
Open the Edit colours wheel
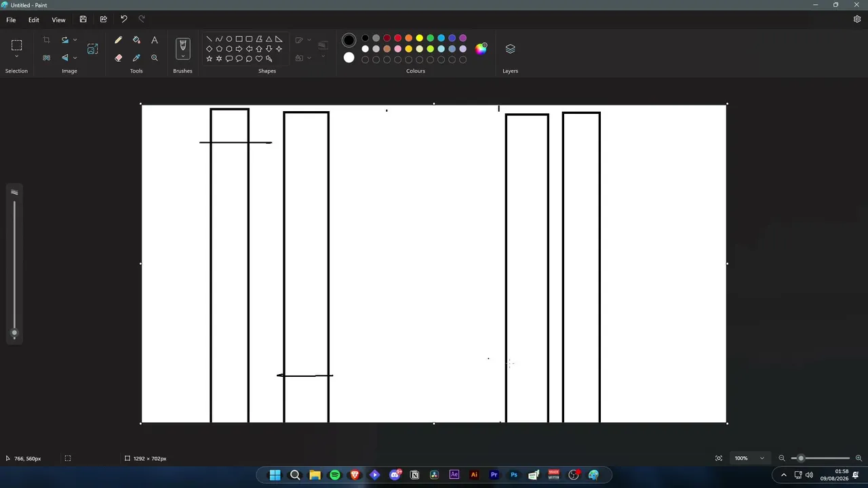pyautogui.click(x=481, y=48)
